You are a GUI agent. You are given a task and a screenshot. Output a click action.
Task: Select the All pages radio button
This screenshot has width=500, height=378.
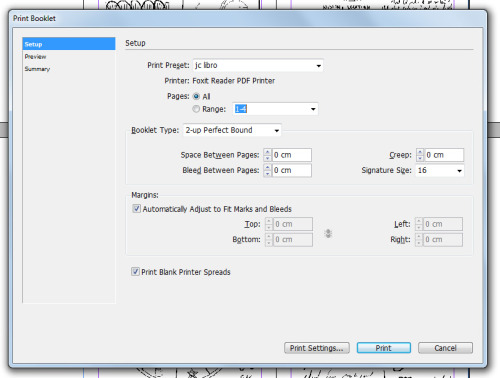196,96
